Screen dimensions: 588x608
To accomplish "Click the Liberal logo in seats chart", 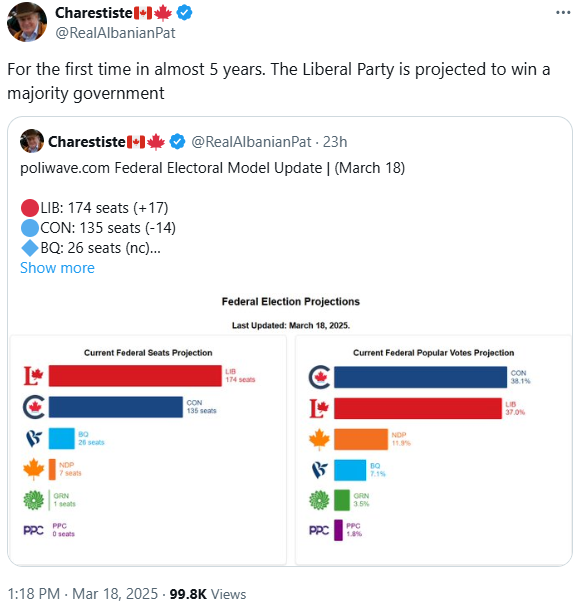I will tap(33, 376).
